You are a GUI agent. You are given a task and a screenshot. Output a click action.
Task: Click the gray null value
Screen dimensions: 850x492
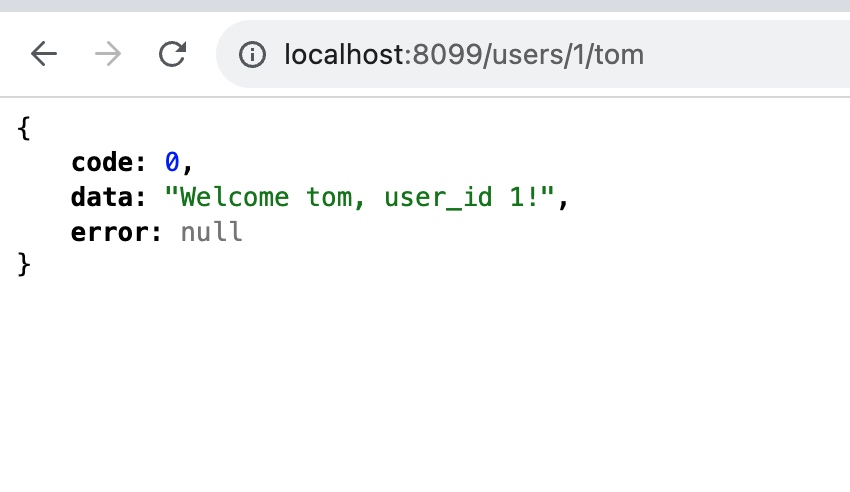[211, 232]
